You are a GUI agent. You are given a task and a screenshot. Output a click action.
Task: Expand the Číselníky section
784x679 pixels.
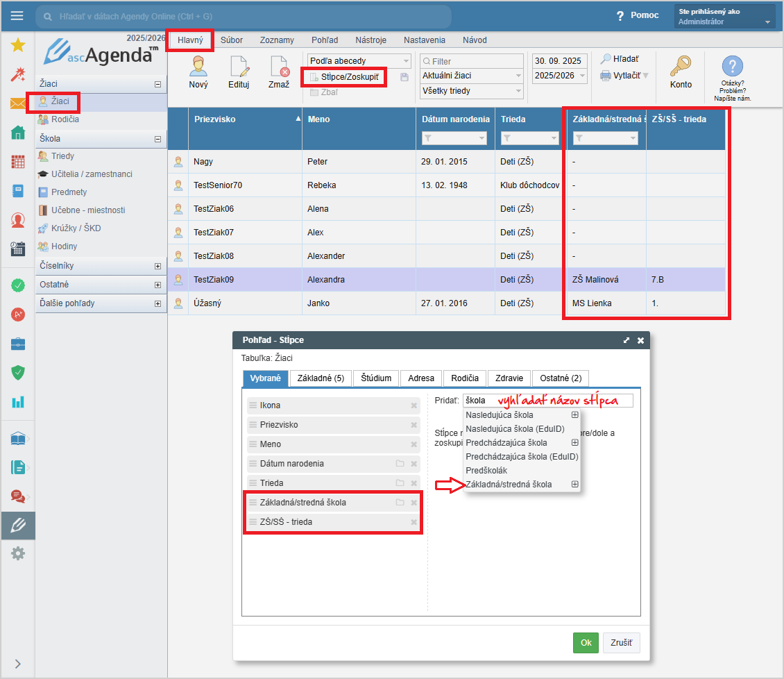point(157,266)
